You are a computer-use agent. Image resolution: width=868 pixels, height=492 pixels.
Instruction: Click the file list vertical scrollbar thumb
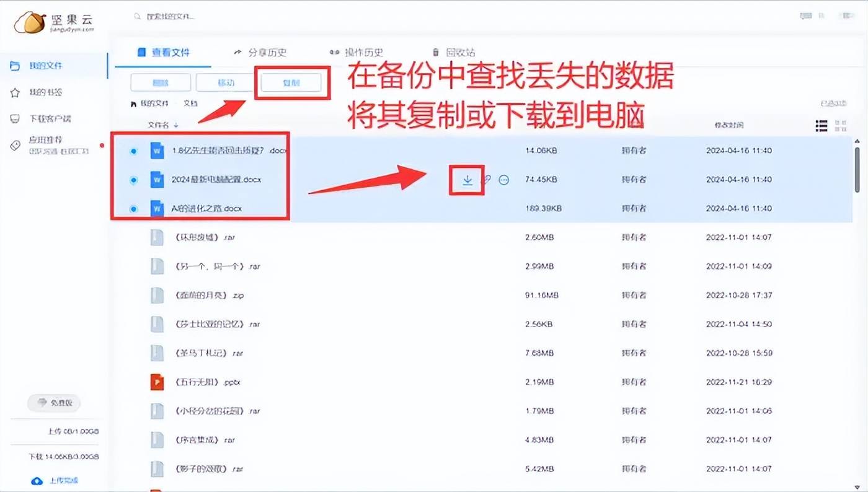point(857,169)
